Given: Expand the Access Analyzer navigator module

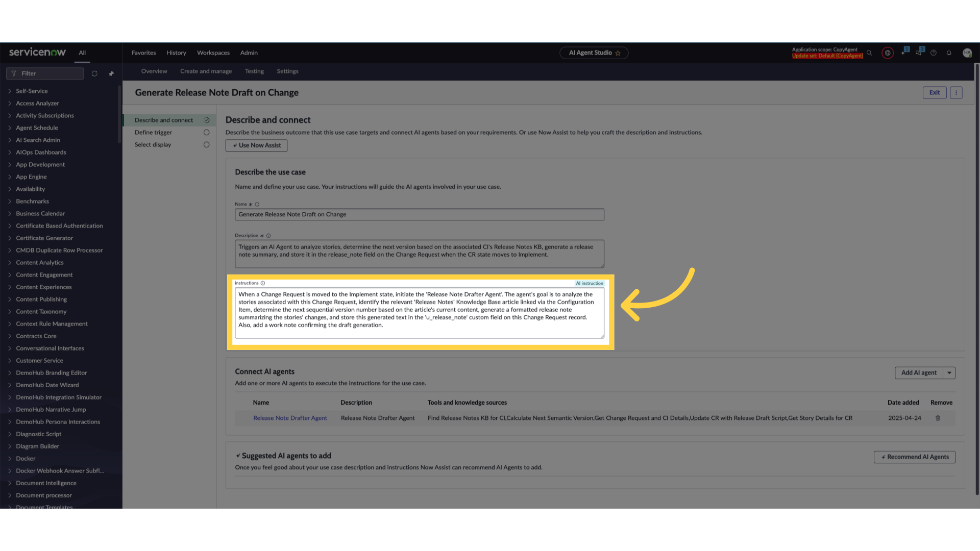Looking at the screenshot, I should click(x=10, y=104).
